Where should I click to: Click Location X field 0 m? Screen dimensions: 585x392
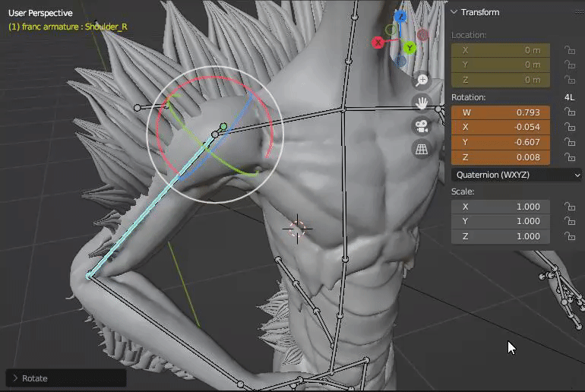pos(501,50)
